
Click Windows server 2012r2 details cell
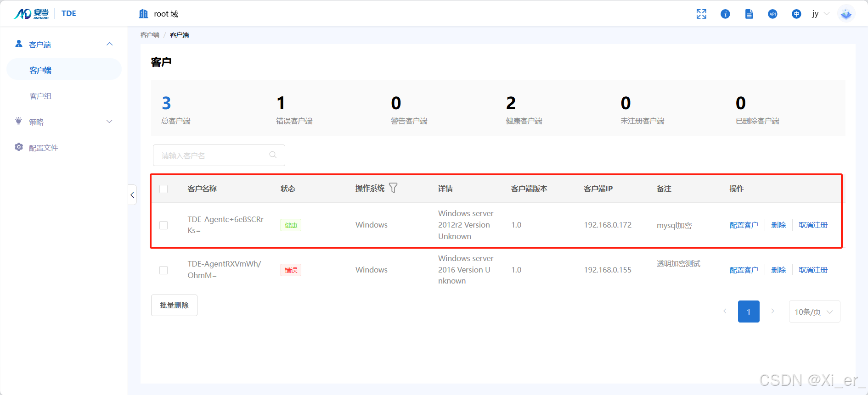(466, 225)
